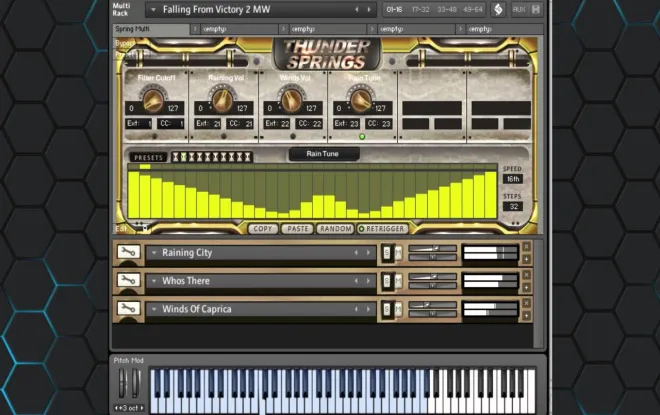Go to previous multi with left arrow

tap(357, 9)
